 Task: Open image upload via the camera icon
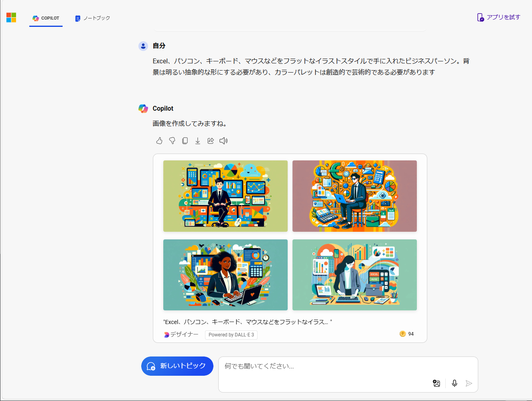[x=437, y=383]
